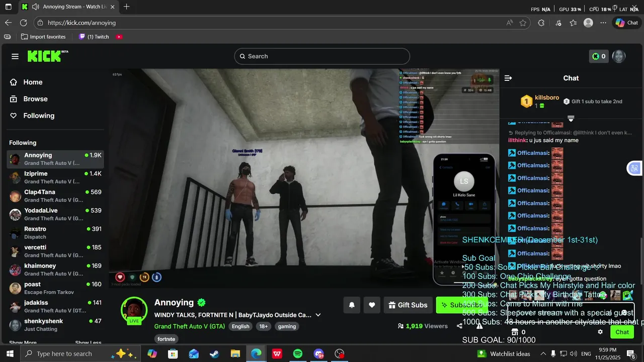
Task: Open Grand Theft Auto V (GTA) category link
Action: click(190, 326)
